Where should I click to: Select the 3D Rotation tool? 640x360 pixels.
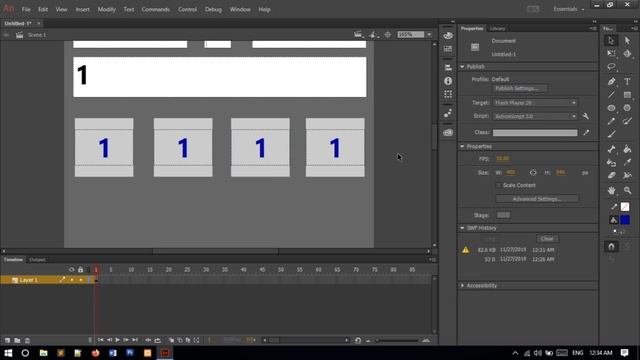[x=627, y=53]
